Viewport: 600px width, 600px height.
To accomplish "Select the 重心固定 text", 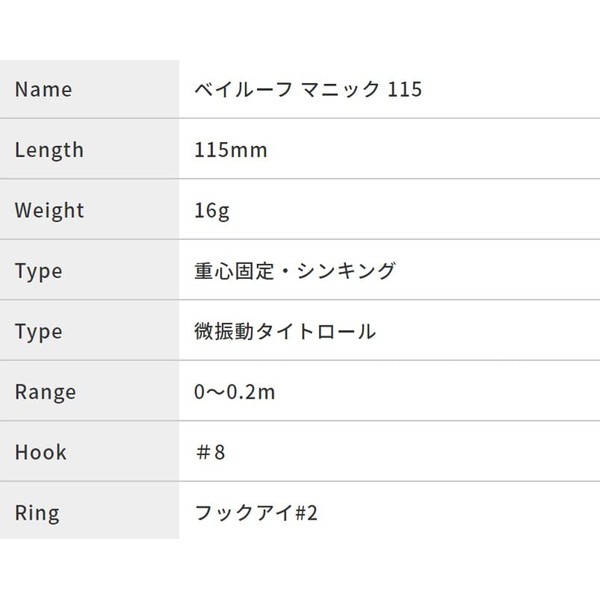I will coord(233,271).
